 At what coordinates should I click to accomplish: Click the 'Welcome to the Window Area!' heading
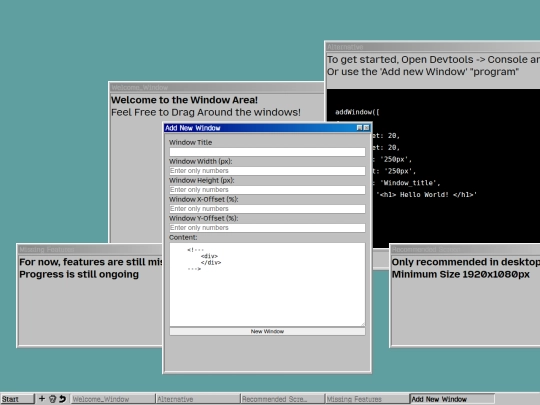(x=184, y=100)
